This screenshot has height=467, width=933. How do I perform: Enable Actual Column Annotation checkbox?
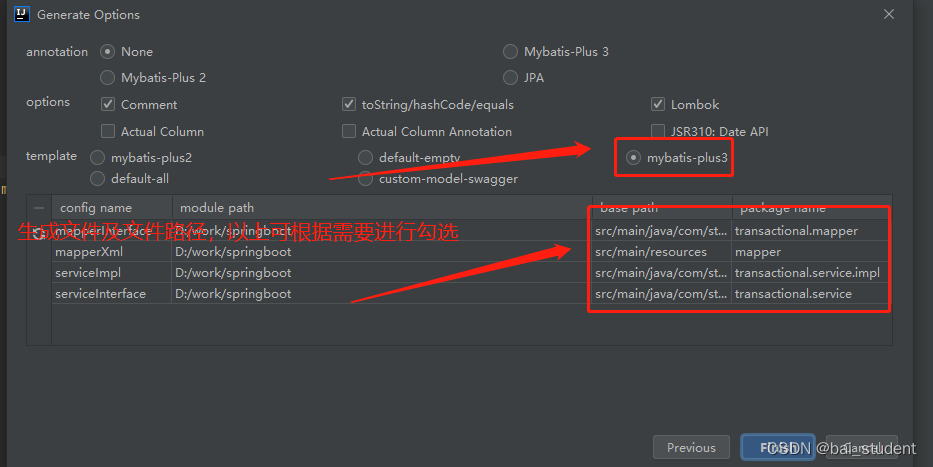point(349,131)
